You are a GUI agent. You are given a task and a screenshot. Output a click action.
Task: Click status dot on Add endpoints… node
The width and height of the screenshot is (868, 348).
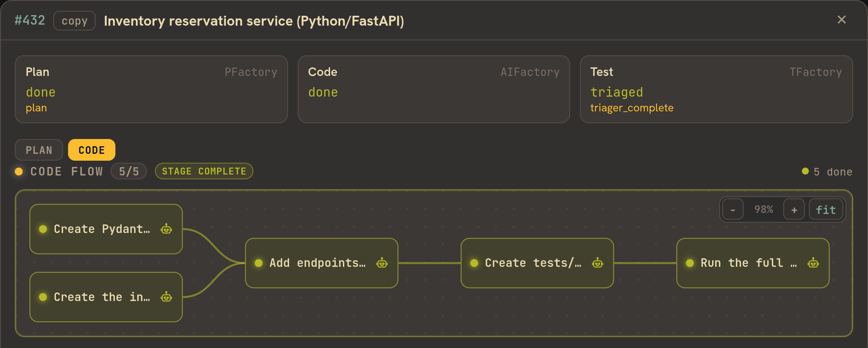click(x=259, y=263)
